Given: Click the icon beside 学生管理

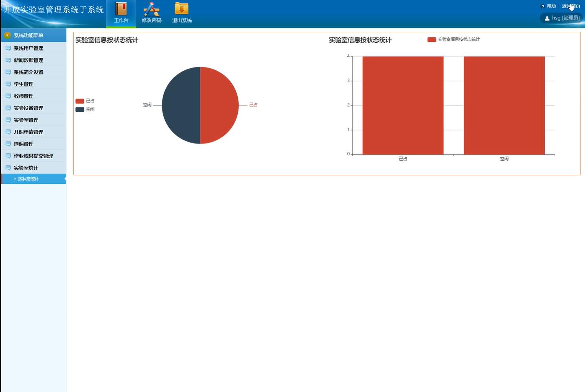Looking at the screenshot, I should coord(8,84).
